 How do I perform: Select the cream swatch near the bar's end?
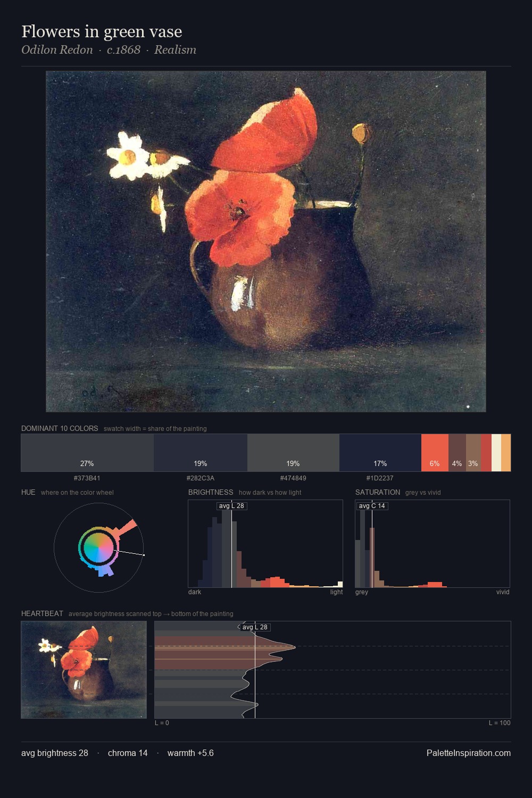coord(496,453)
